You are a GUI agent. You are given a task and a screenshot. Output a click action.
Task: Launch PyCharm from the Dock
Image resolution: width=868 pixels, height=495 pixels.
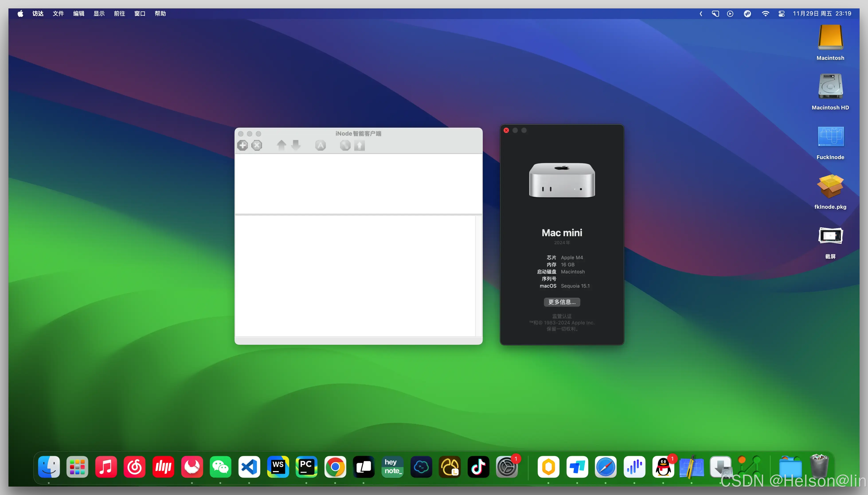[306, 467]
